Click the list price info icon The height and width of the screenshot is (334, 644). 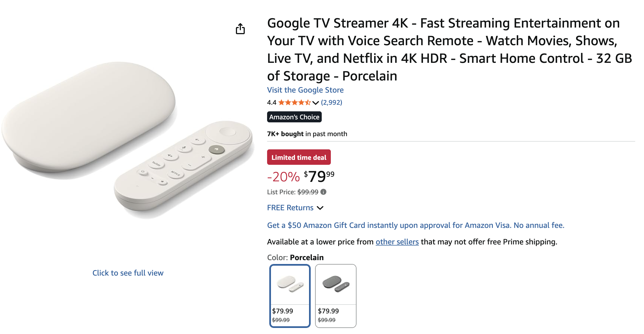(323, 192)
